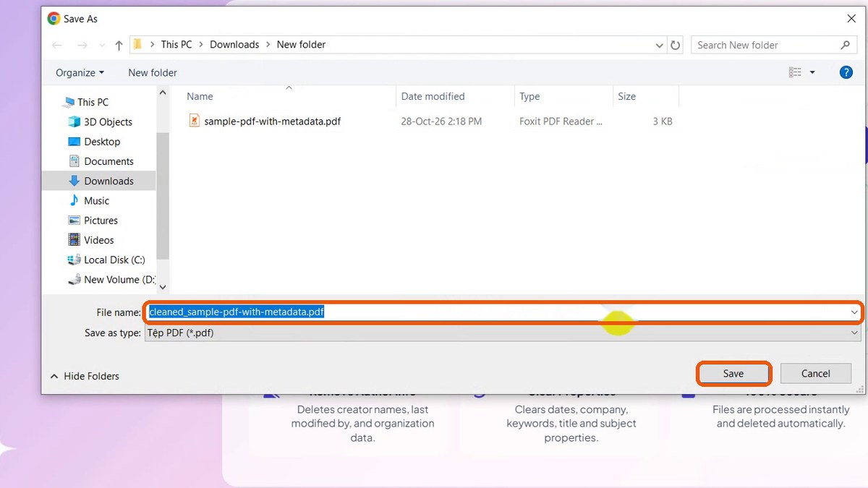
Task: Click date '28-Oct-26 2:18 PM'
Action: [441, 121]
